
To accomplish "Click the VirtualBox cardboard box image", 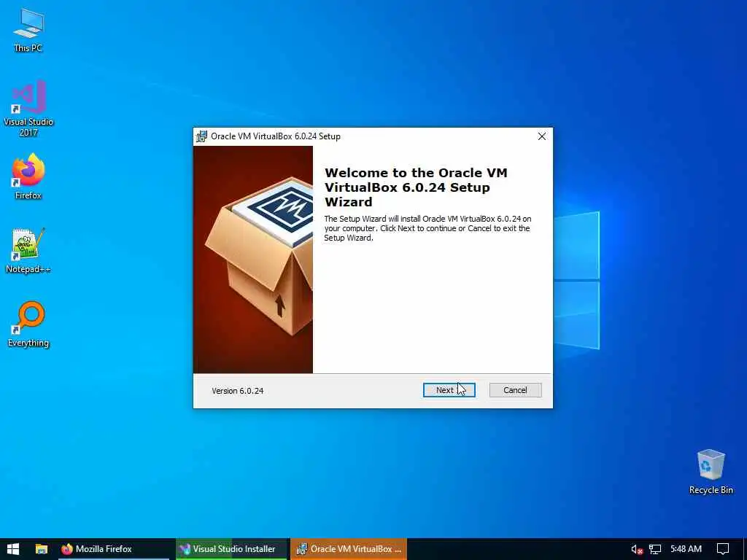I will tap(253, 260).
